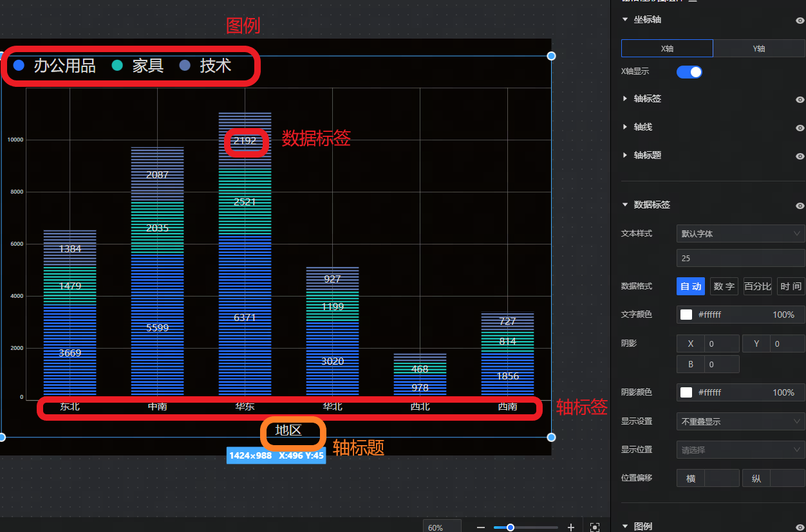Click the zoom out minus icon

coord(480,527)
